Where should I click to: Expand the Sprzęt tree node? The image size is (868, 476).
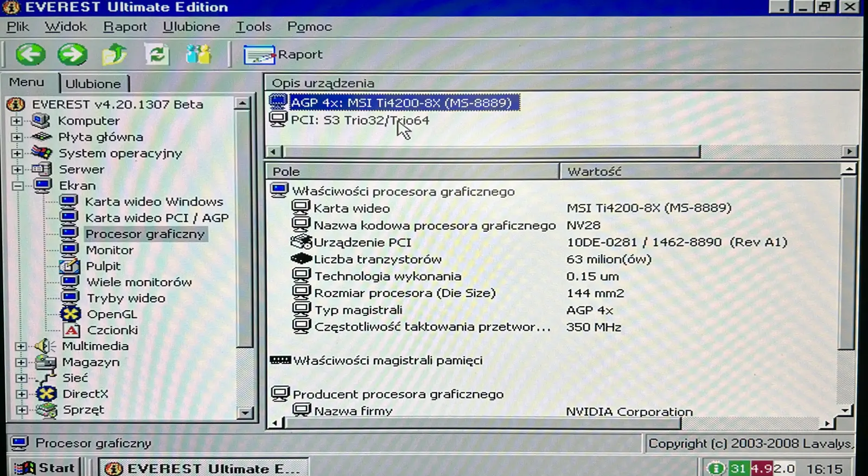(21, 410)
